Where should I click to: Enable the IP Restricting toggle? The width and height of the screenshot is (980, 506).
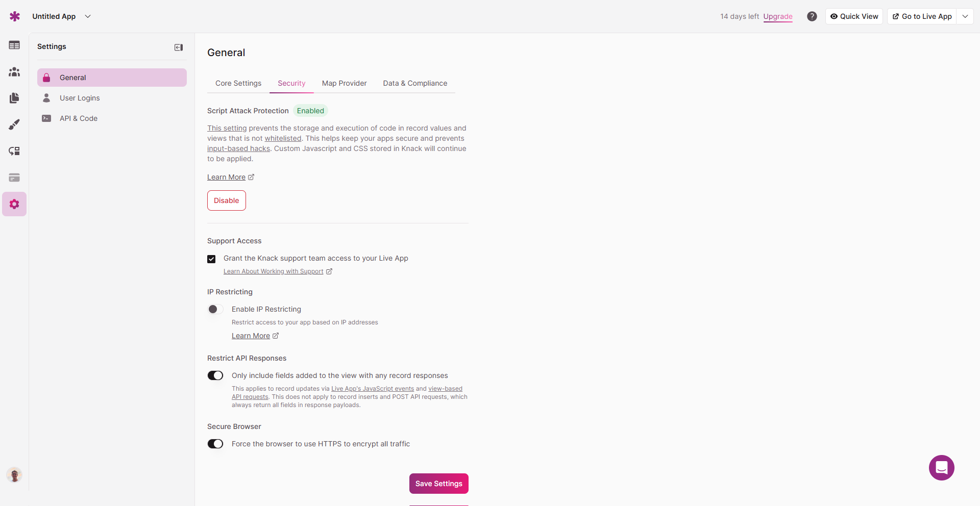coord(215,309)
